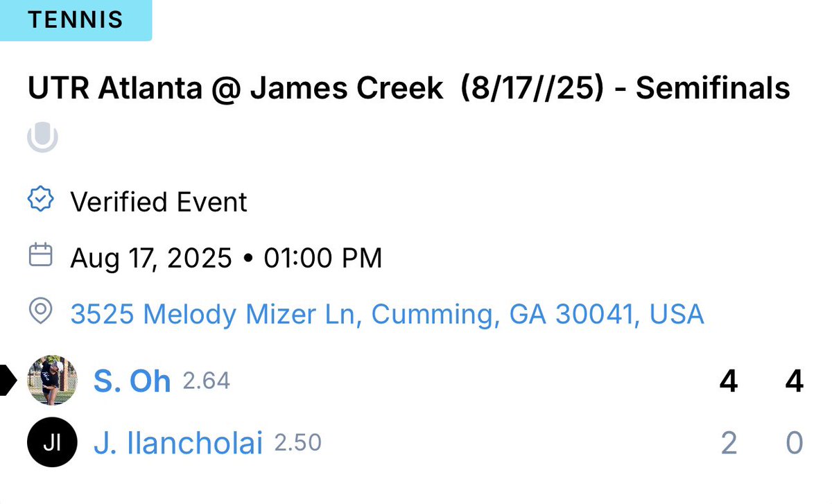Screen dimensions: 832x504
Task: Click the gray UTR shield logo icon
Action: 42,137
